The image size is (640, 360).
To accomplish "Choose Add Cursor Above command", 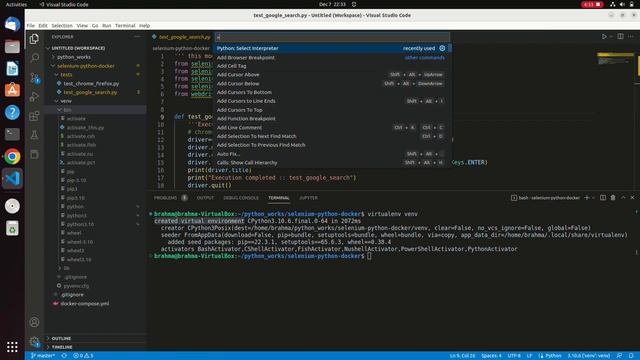I will (333, 75).
